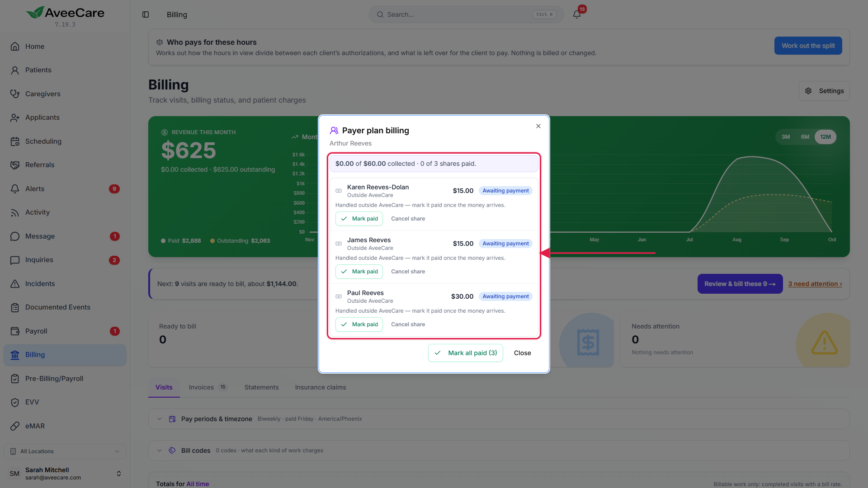This screenshot has height=488, width=868.
Task: Open the Incidents warning icon
Action: coord(15,284)
